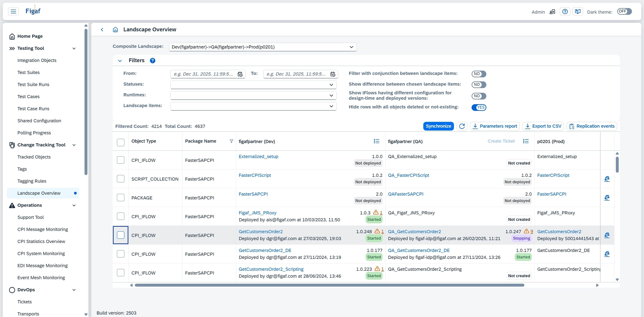Open the help question mark icon
Screen dimensions: 644x317
point(565,11)
